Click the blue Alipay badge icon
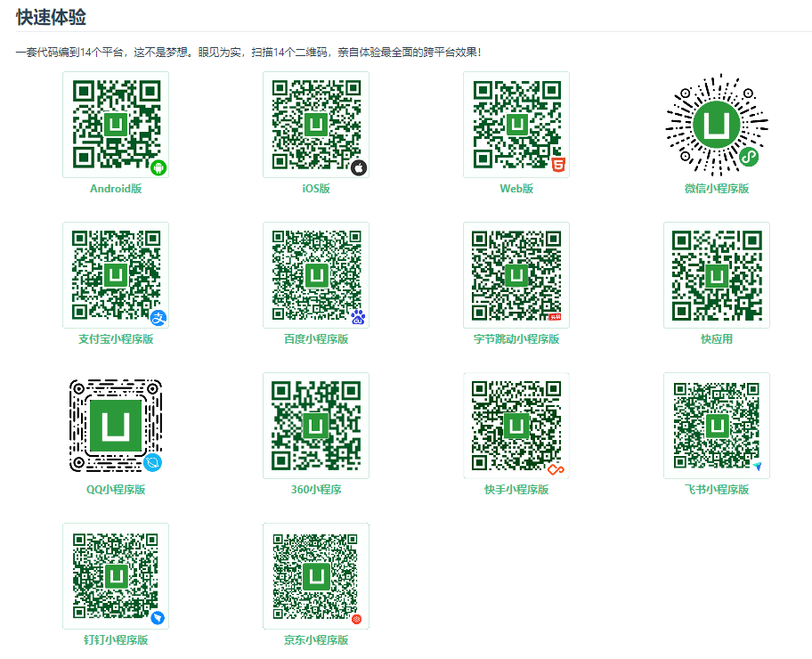Screen dimensions: 812x659 (158, 318)
